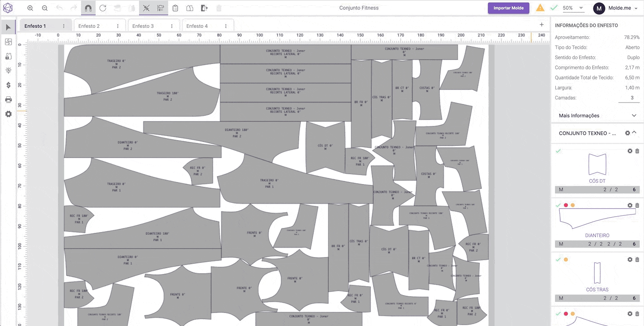Open the three-dot menu on Enfesto 1
The width and height of the screenshot is (644, 326).
64,26
